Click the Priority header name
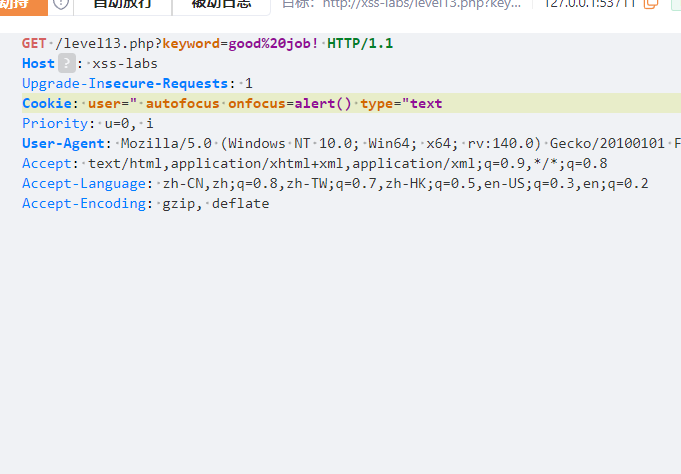 (x=55, y=123)
